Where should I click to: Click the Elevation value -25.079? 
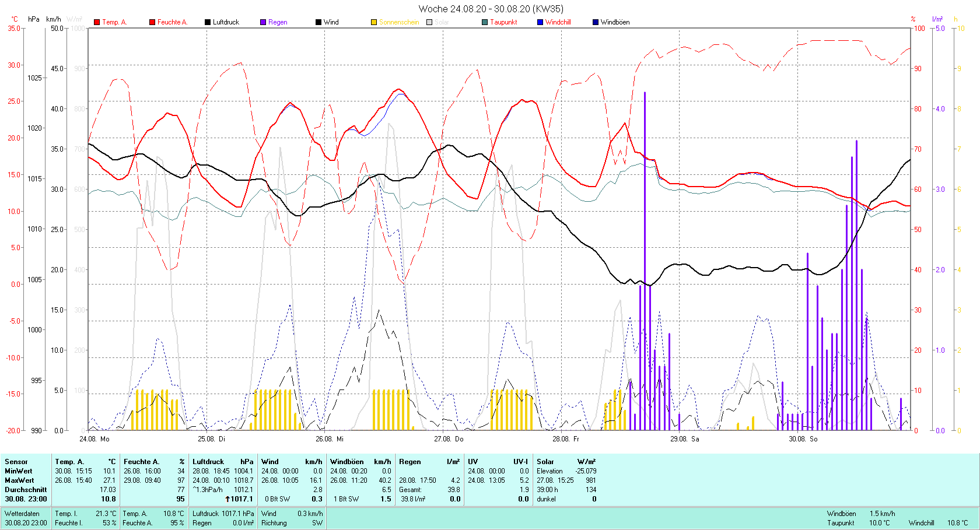tap(586, 471)
